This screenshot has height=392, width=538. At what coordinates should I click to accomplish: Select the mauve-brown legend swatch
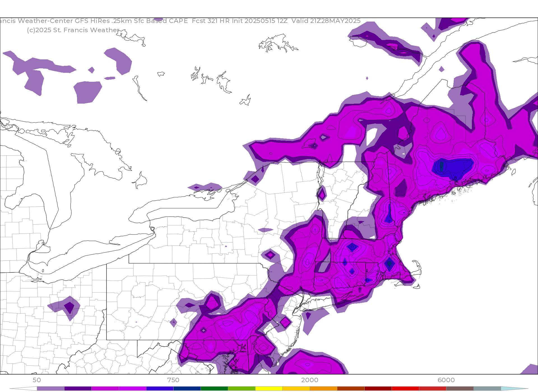(460, 389)
